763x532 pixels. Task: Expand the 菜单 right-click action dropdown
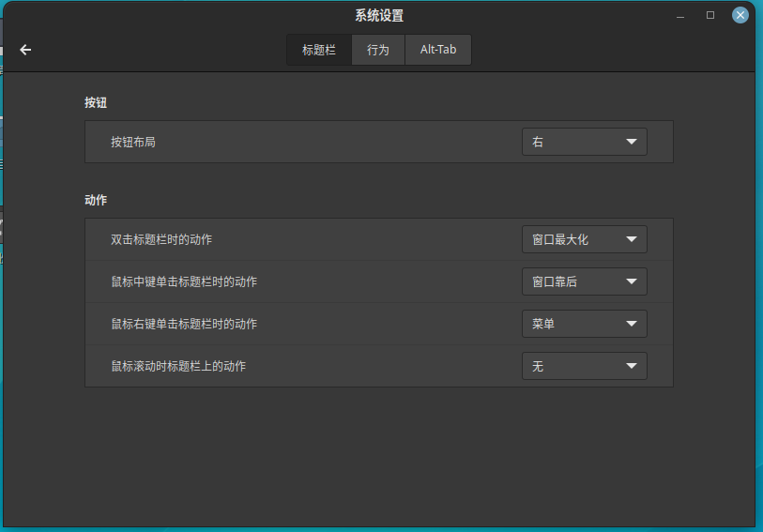pos(584,324)
